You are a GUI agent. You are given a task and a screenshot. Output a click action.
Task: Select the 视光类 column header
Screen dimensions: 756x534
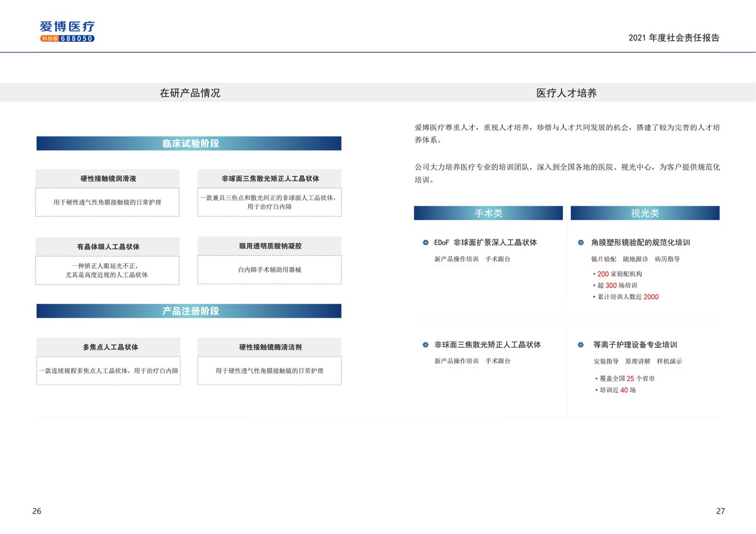tap(644, 213)
